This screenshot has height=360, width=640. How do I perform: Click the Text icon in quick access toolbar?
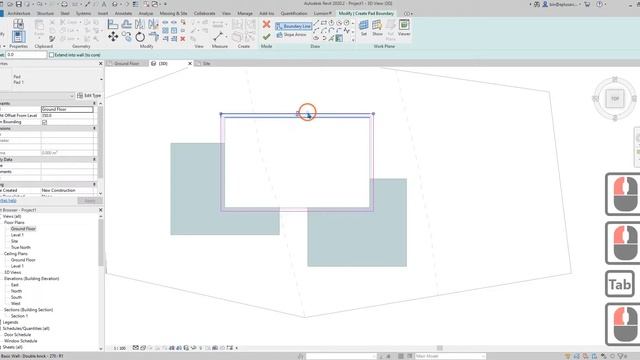click(x=104, y=4)
